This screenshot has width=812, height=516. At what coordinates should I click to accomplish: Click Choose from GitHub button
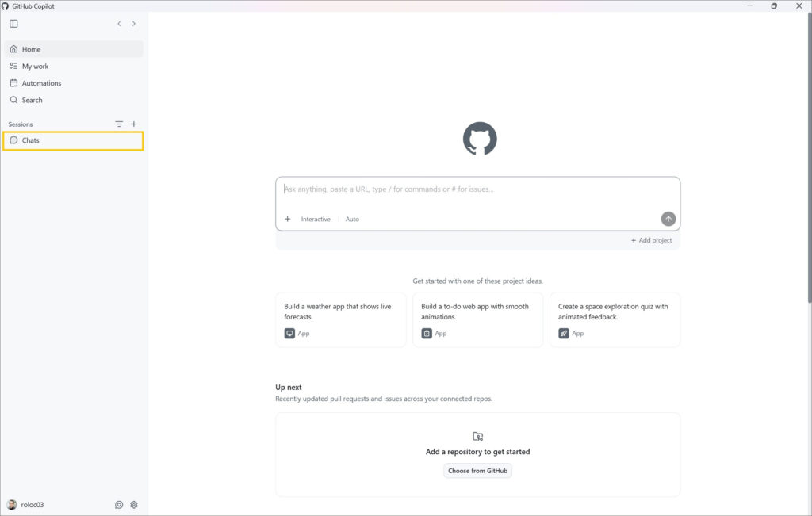coord(477,471)
